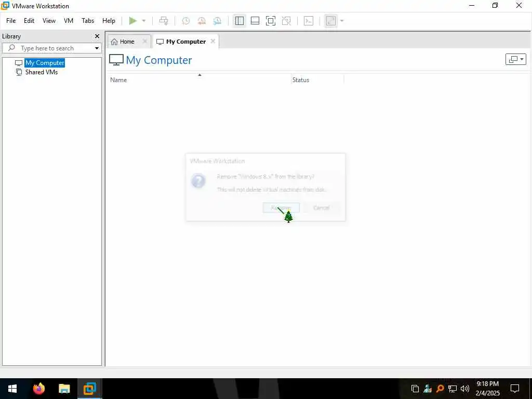Open the notification center icon
Image resolution: width=532 pixels, height=399 pixels.
[x=515, y=389]
